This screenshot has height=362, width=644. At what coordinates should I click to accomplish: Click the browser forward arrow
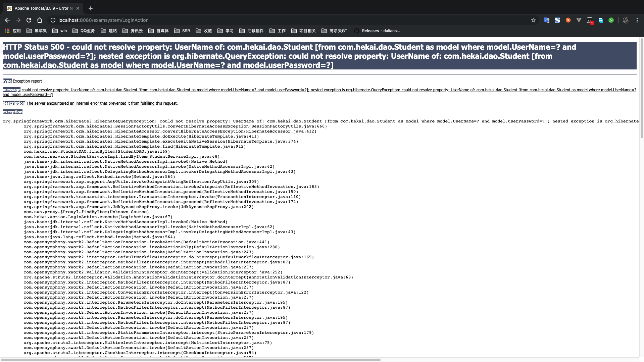(18, 20)
